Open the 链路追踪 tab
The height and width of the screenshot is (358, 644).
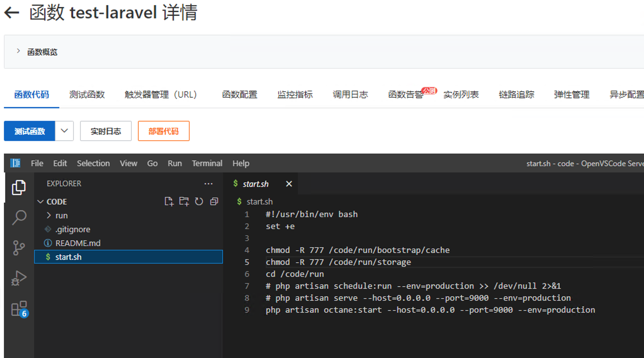pyautogui.click(x=517, y=94)
